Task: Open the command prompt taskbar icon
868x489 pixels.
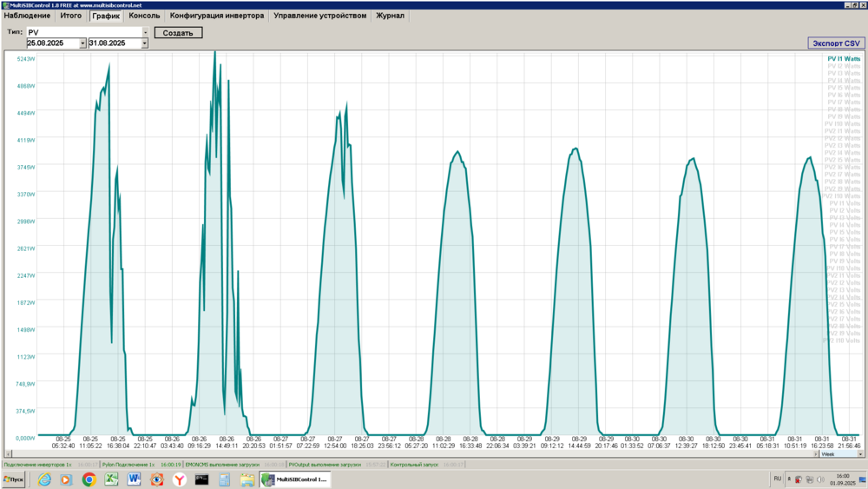Action: (201, 479)
